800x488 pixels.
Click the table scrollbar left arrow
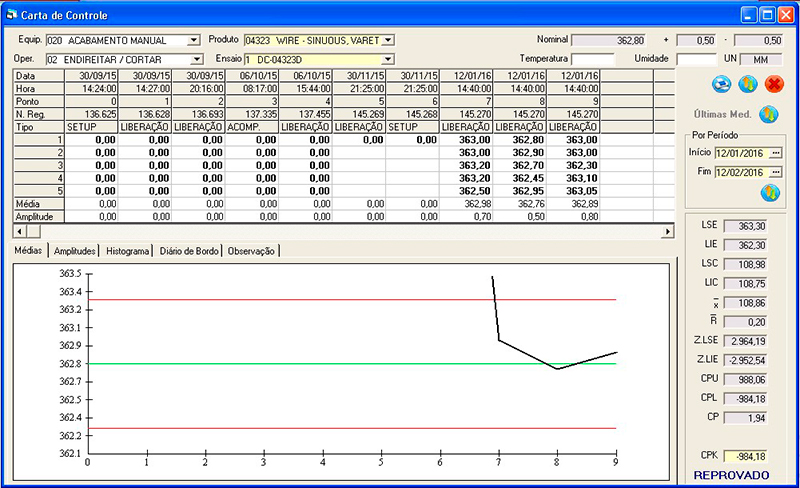19,232
